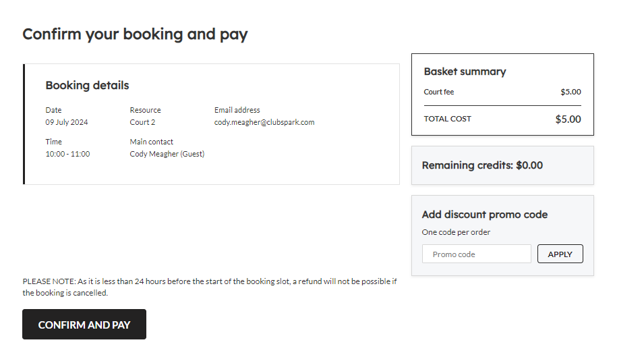Viewport: 644px width, 359px height.
Task: Click the total cost $5.00 amount
Action: pyautogui.click(x=568, y=119)
